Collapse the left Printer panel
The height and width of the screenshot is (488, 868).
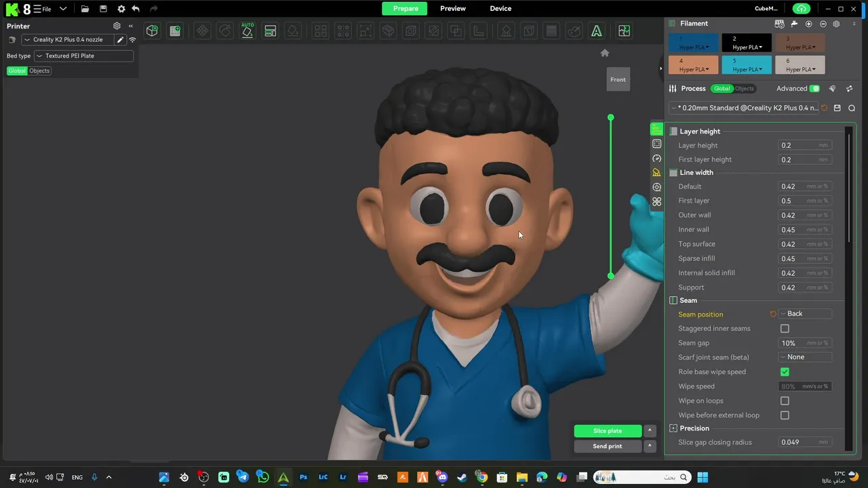coord(130,26)
